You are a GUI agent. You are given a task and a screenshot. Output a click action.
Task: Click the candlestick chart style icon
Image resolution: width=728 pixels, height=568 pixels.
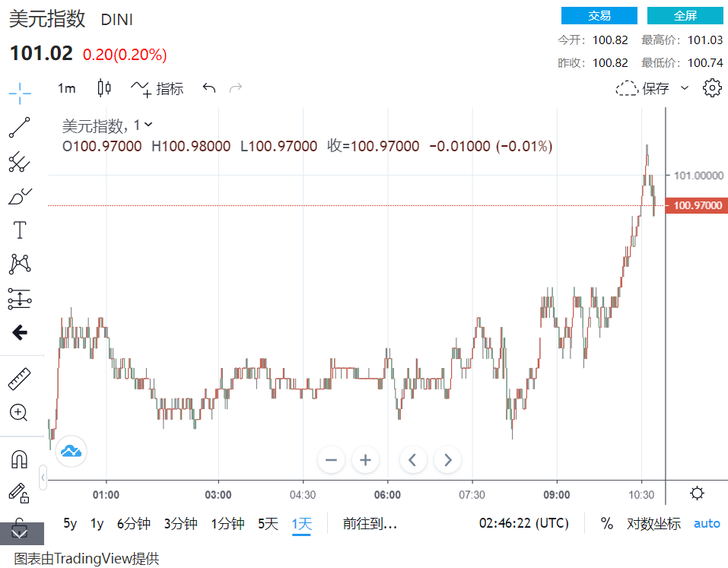[x=104, y=88]
